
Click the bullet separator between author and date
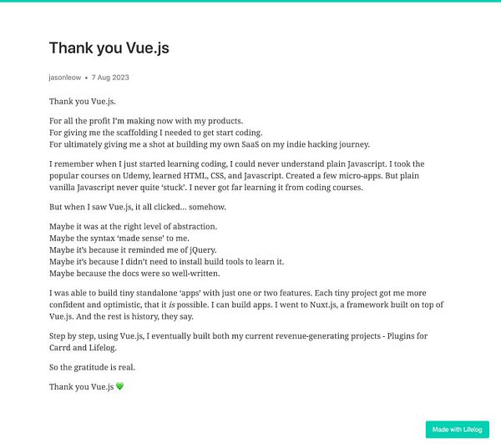pos(87,78)
